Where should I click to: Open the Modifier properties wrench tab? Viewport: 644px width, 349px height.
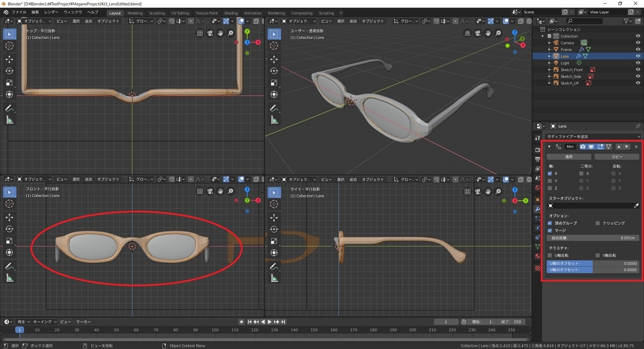coord(538,208)
